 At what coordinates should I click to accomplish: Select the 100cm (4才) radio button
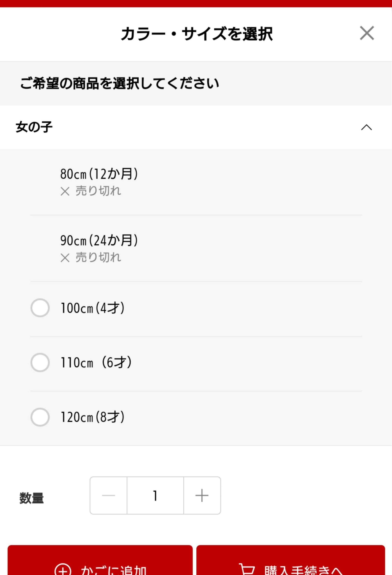pos(40,308)
